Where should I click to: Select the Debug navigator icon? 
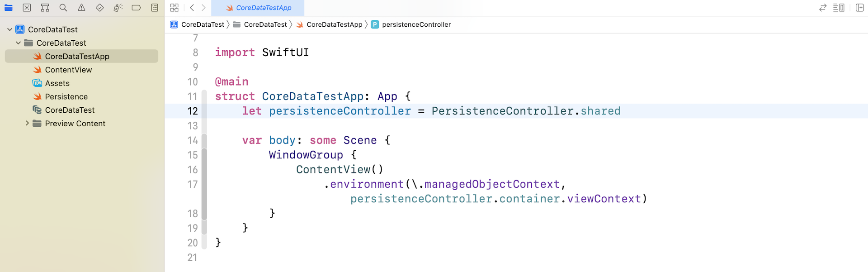click(118, 8)
